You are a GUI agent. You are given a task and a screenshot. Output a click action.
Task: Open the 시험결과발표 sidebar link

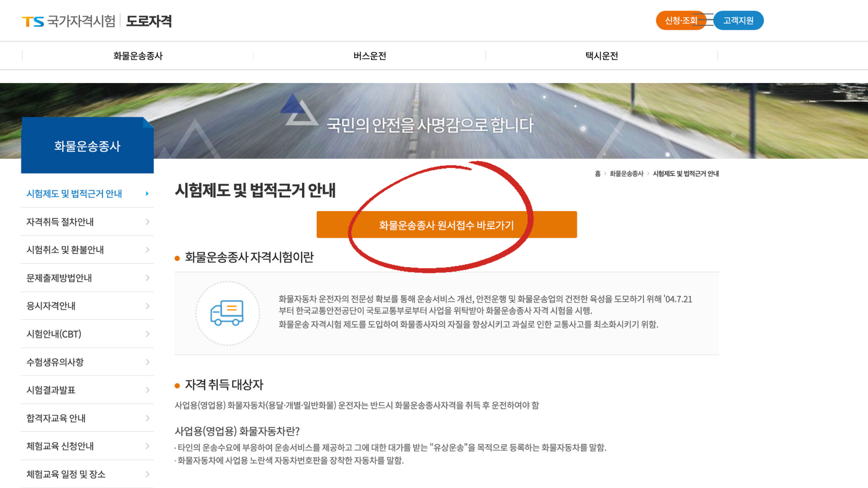[x=50, y=390]
